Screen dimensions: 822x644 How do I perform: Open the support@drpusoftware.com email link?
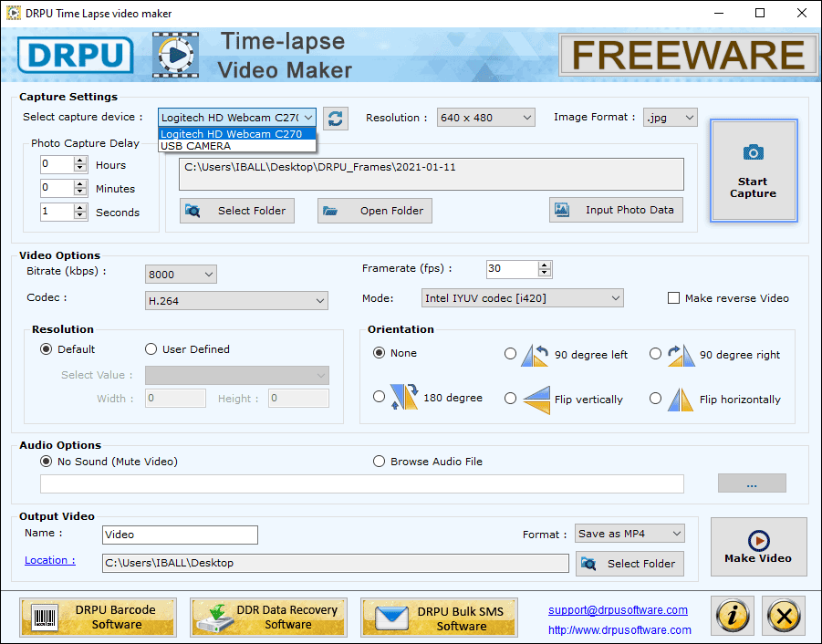(x=618, y=610)
